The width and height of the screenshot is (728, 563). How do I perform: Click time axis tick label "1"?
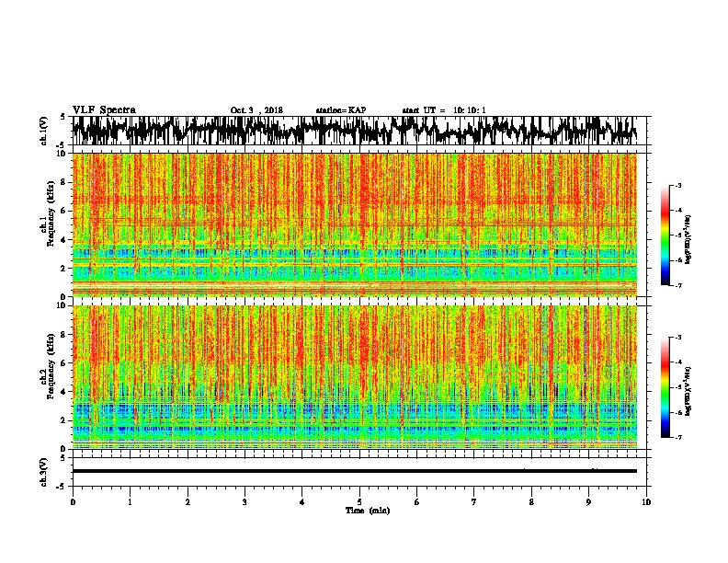click(x=130, y=502)
